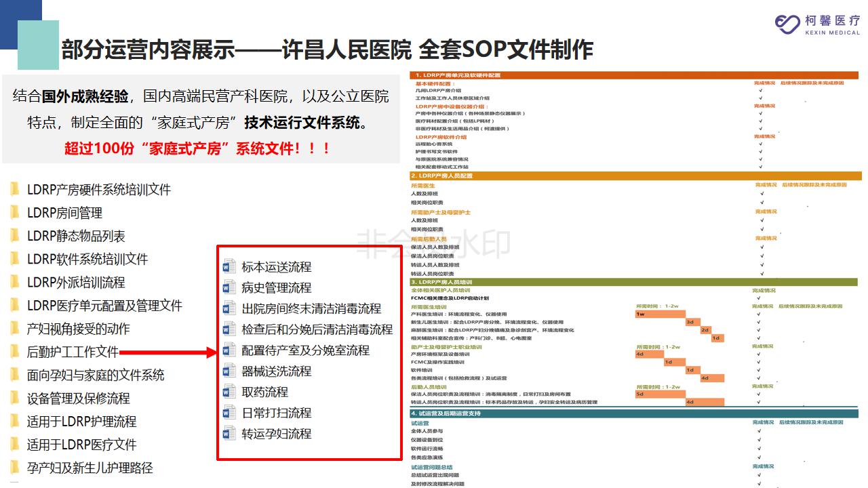Click the Word icon beside 标本运送流程
Screen dimensions: 868x488
(229, 266)
